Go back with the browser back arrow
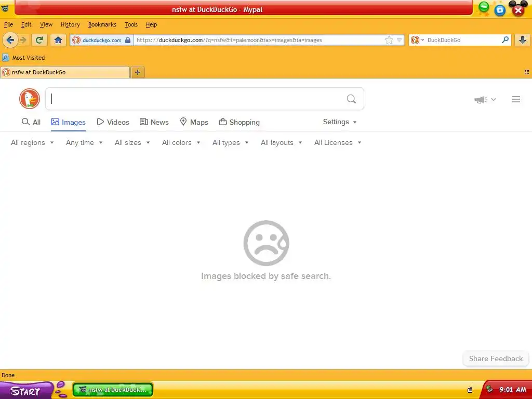 10,40
